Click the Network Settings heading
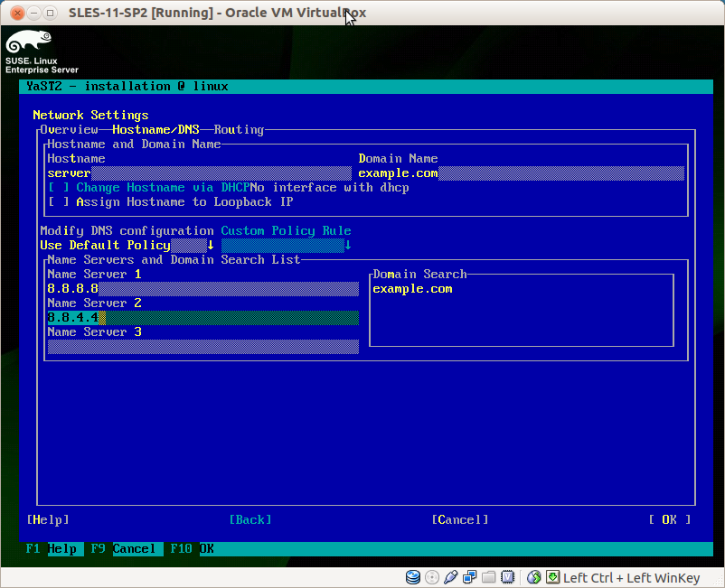 (90, 115)
